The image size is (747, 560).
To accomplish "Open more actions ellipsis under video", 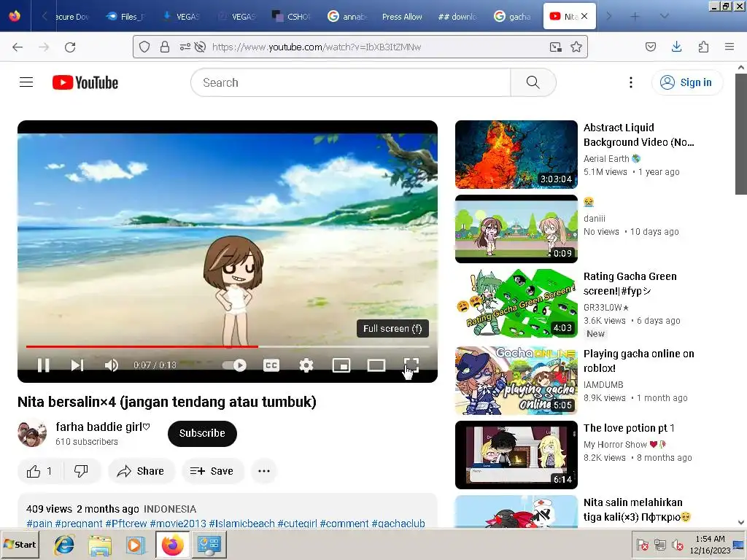I will (x=264, y=471).
